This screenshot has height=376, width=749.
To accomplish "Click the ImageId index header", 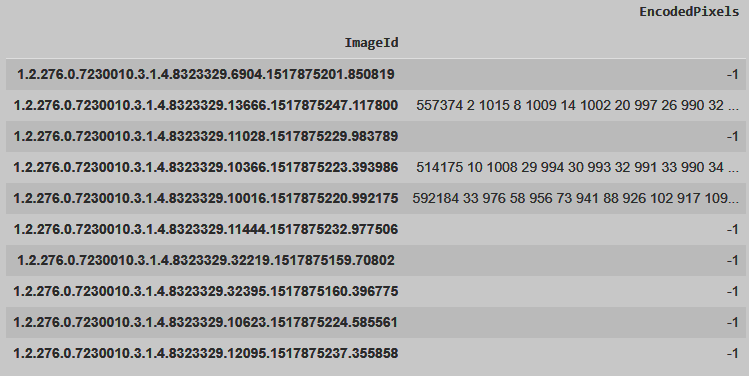I will point(371,43).
